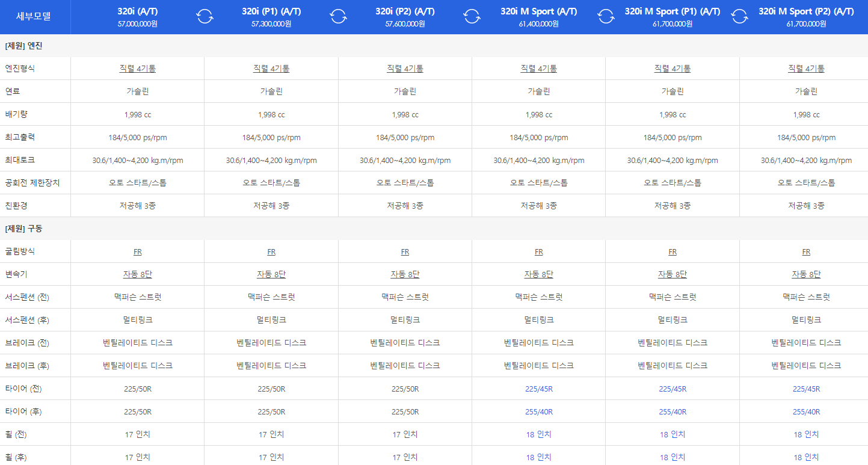
Task: Open 직렬 4기통 link in M Sport (P1) column
Action: [673, 69]
